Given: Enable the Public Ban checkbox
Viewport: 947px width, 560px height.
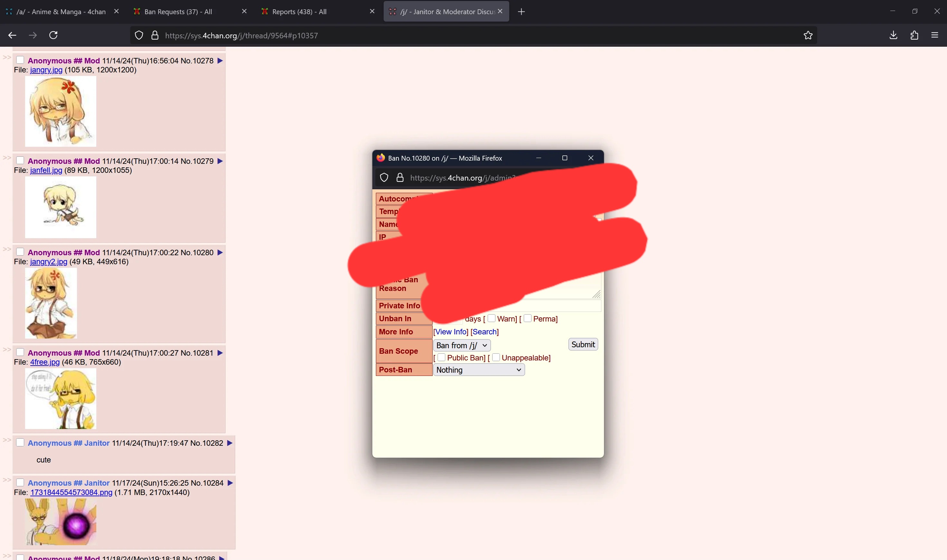Looking at the screenshot, I should pyautogui.click(x=441, y=357).
